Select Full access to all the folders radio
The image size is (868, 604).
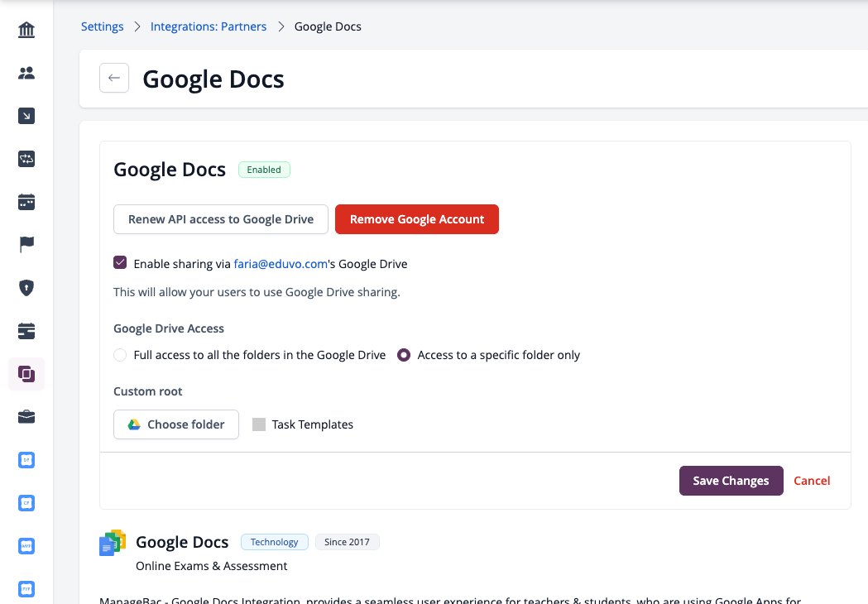click(120, 355)
